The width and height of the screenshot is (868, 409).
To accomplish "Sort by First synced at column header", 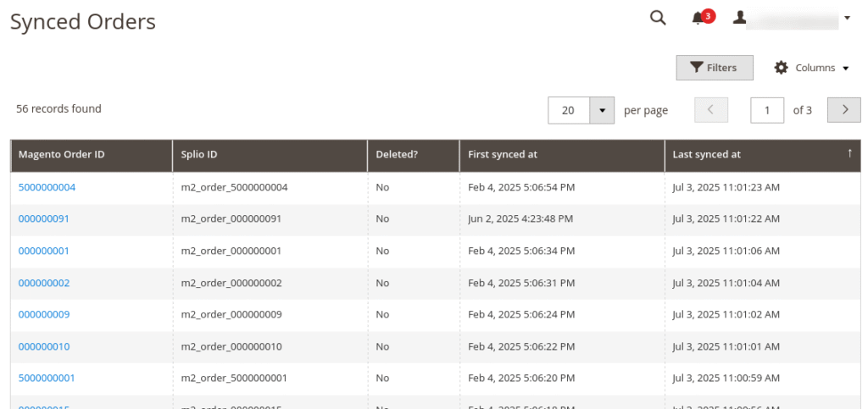I will 503,155.
